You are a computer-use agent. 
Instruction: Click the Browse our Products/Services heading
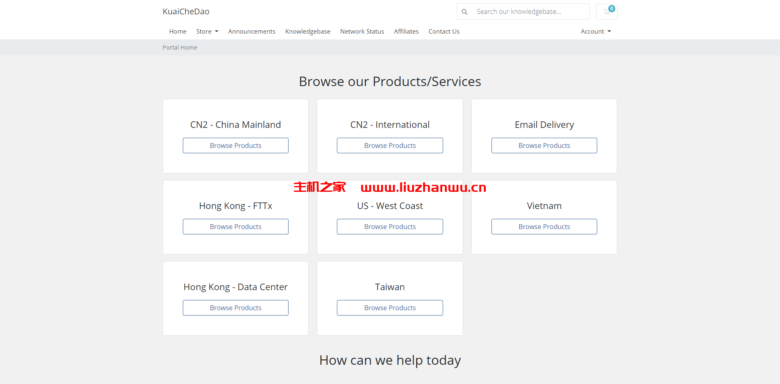(x=390, y=82)
